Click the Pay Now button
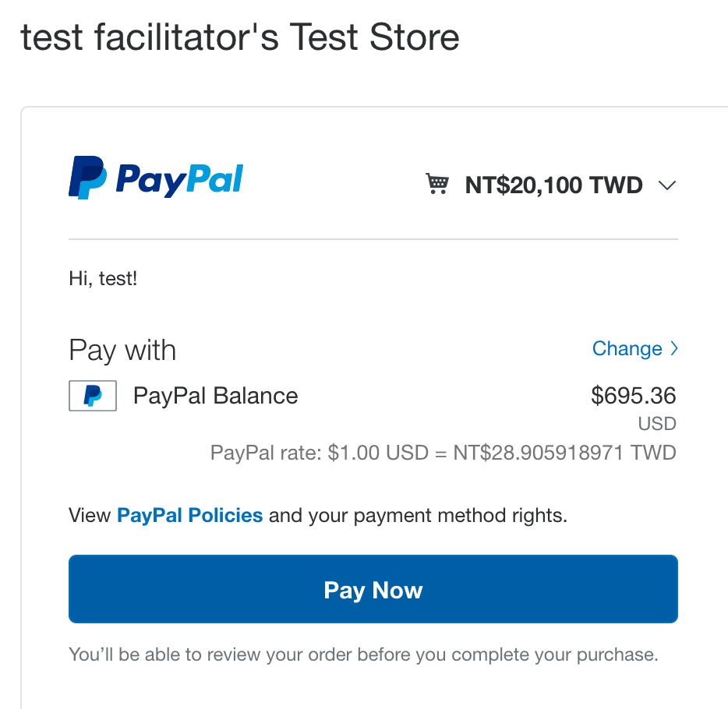The height and width of the screenshot is (709, 728). [x=373, y=589]
